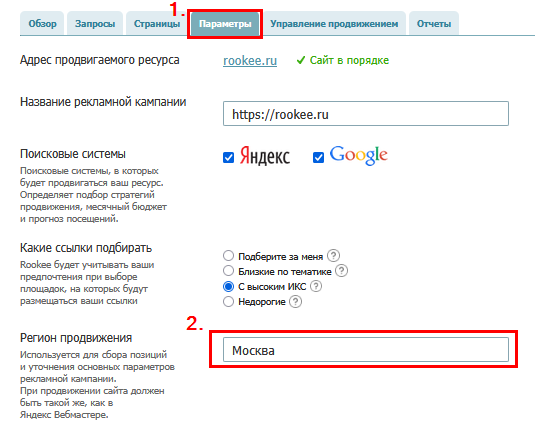Show help for Подберите за меня
The width and height of the screenshot is (535, 426).
click(x=333, y=255)
